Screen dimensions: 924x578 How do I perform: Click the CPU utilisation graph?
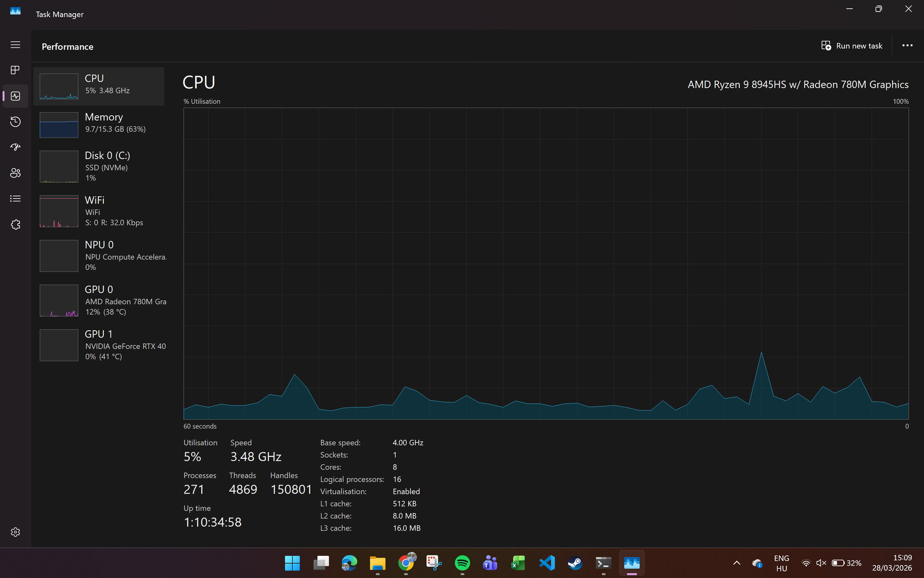[x=546, y=264]
